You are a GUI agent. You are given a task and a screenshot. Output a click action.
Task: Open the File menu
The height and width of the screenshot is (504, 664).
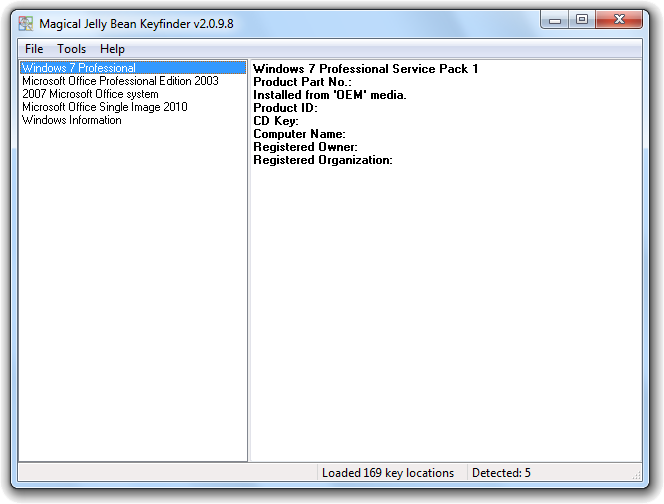pos(34,49)
